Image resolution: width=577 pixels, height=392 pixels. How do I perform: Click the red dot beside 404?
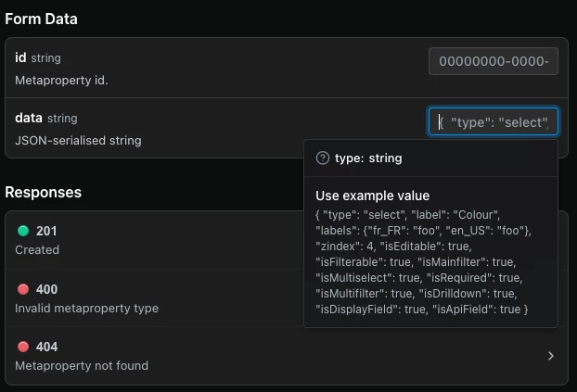[x=23, y=347]
